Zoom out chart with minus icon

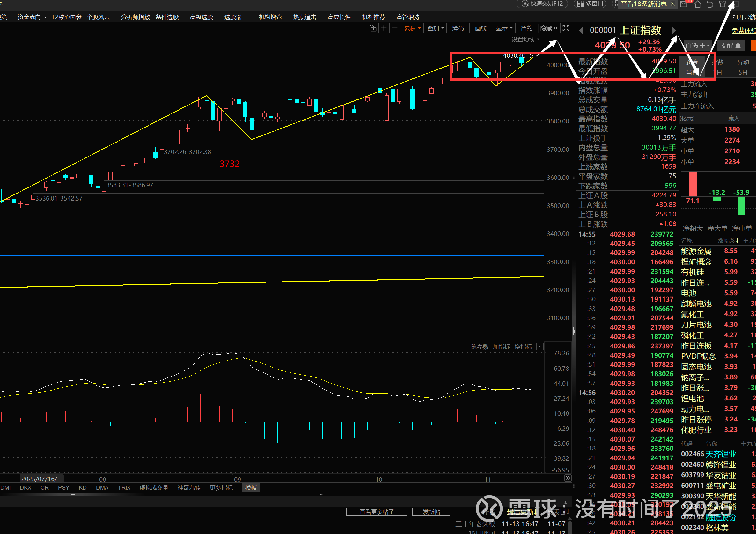(x=394, y=28)
